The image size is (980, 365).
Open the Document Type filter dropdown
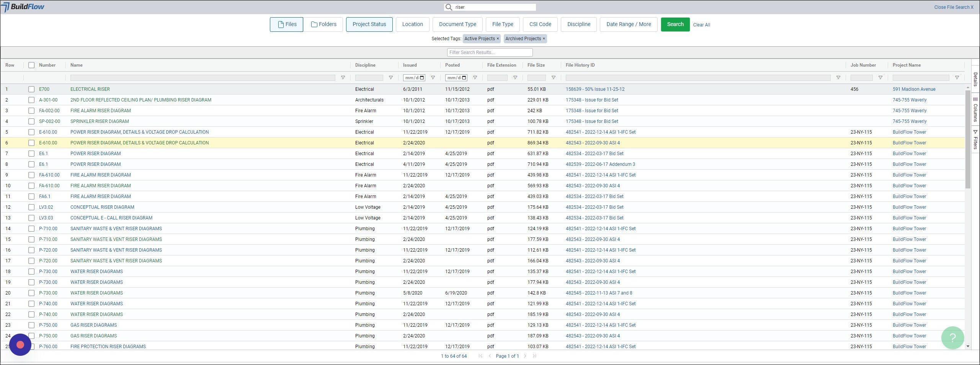click(457, 25)
